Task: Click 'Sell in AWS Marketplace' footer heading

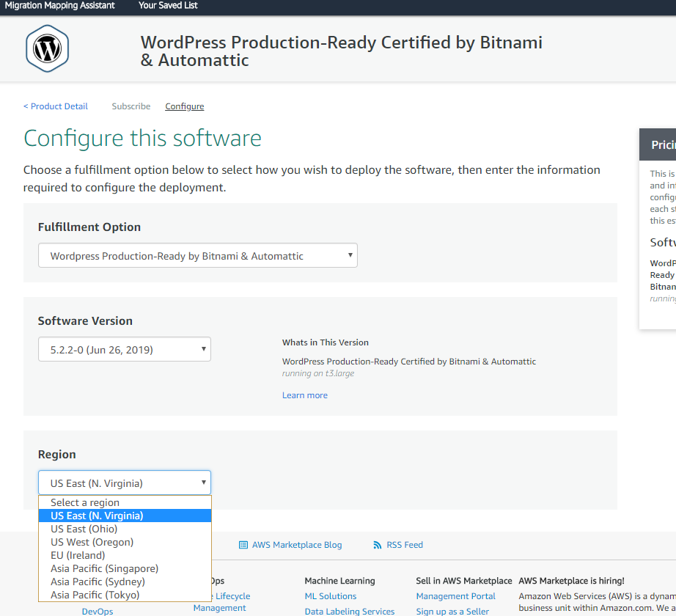Action: 464,581
